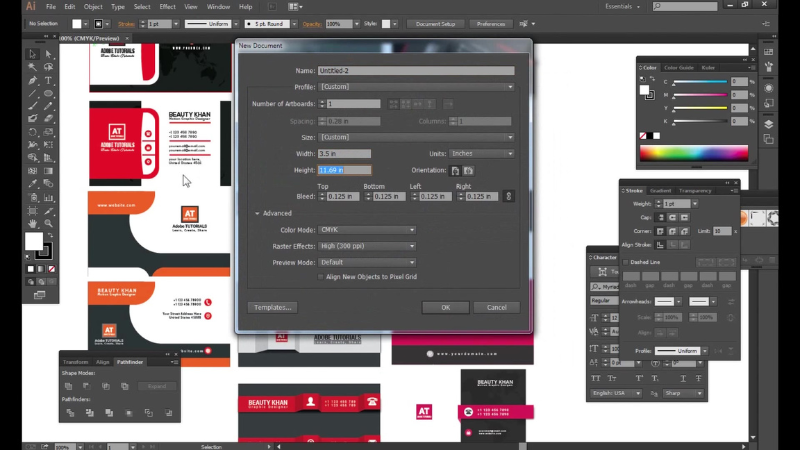Viewport: 800px width, 450px height.
Task: Click the Divide pathfinder icon
Action: (70, 412)
